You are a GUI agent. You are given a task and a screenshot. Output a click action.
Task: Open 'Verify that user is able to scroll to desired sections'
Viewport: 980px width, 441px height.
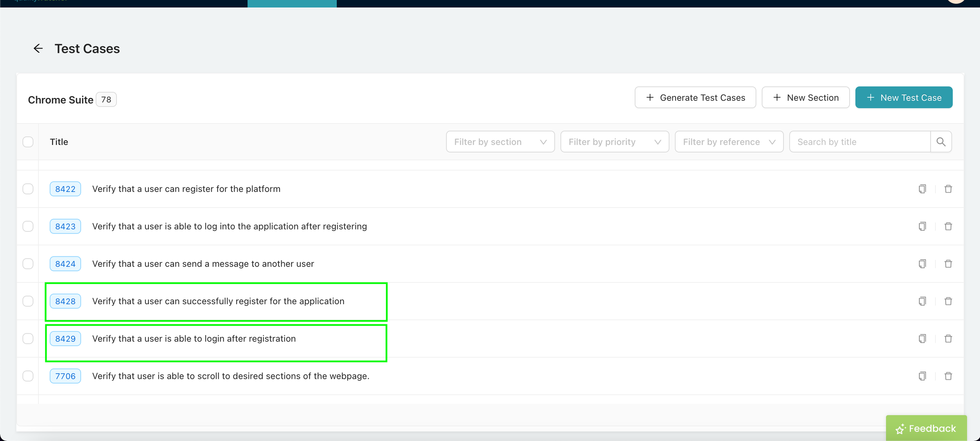click(231, 376)
